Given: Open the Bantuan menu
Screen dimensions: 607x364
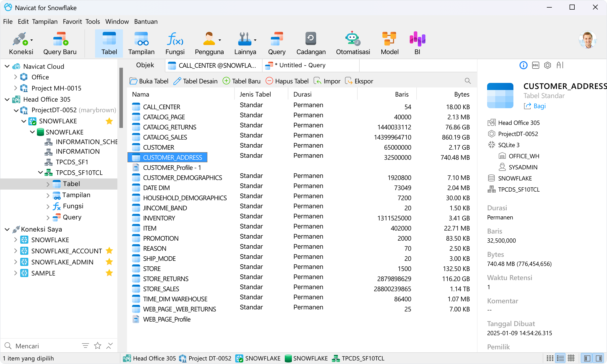Looking at the screenshot, I should click(x=146, y=21).
